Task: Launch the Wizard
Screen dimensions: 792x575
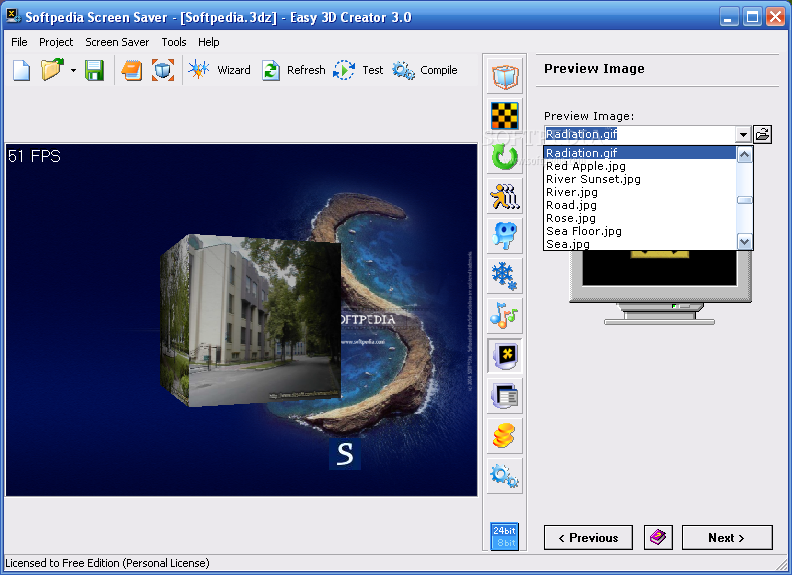Action: click(219, 70)
